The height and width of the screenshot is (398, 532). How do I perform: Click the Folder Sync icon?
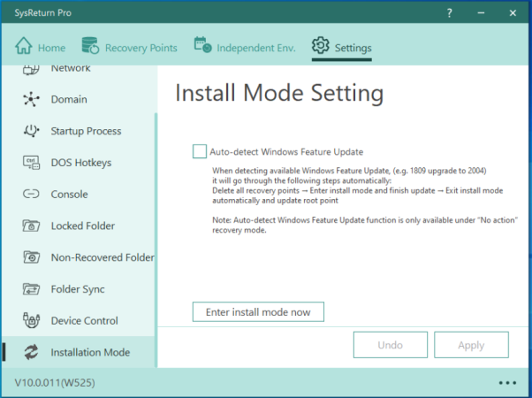31,289
